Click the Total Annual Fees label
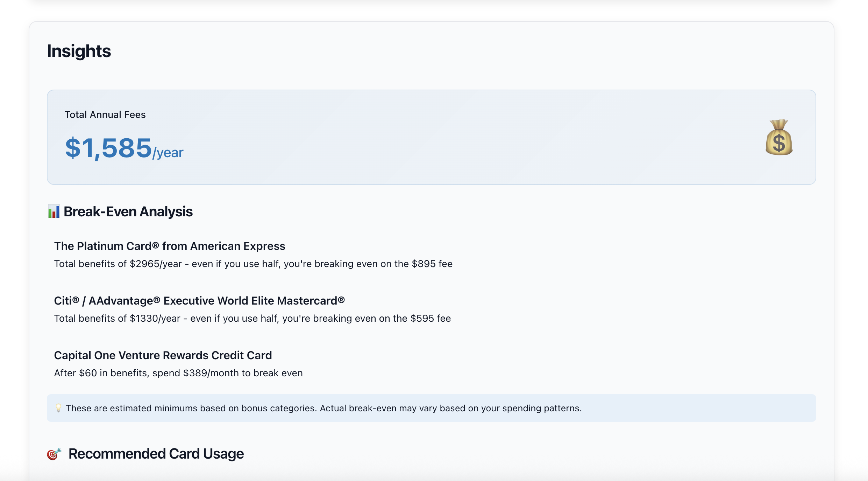 coord(105,114)
